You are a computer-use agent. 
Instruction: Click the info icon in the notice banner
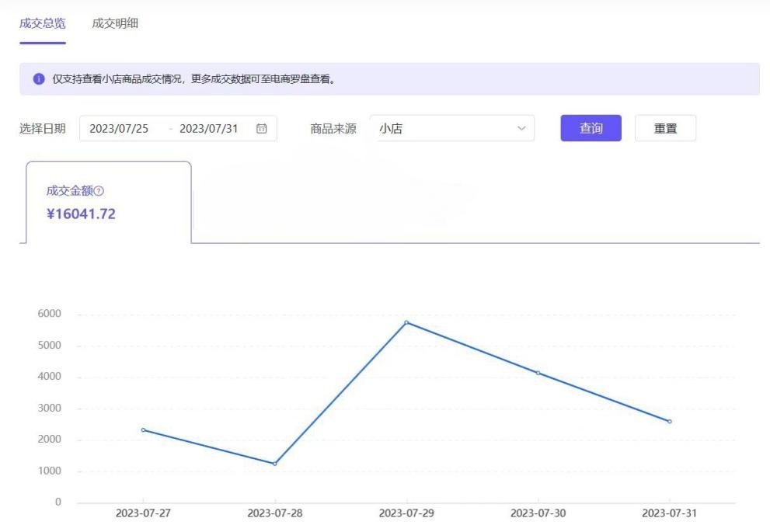pos(39,79)
